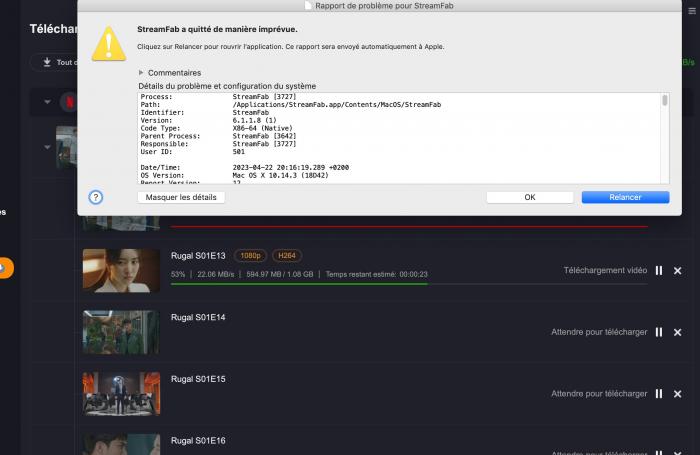
Task: Collapse the series group arrow beside thumbnail
Action: [47, 147]
